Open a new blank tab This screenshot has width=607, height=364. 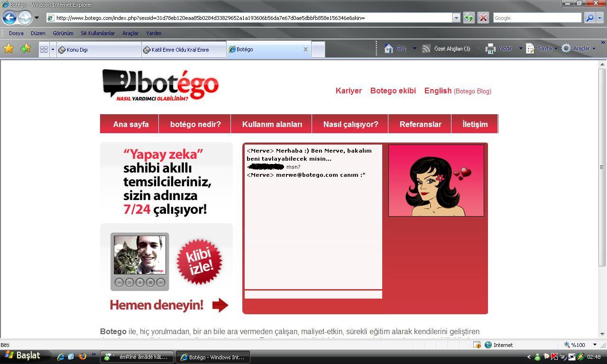tap(318, 49)
